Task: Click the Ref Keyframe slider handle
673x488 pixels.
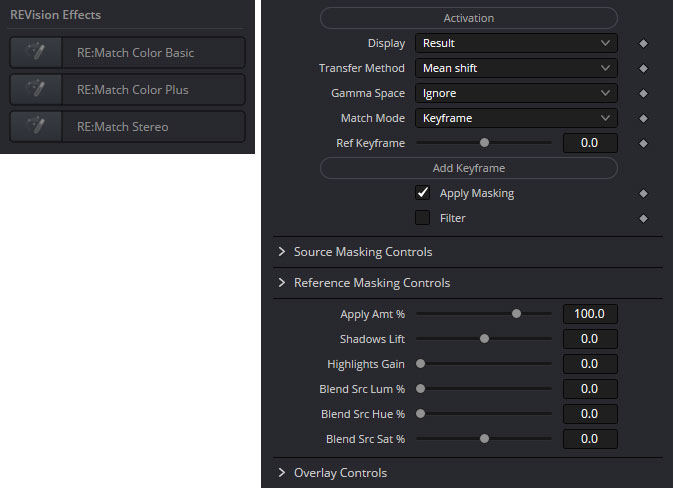Action: 484,142
